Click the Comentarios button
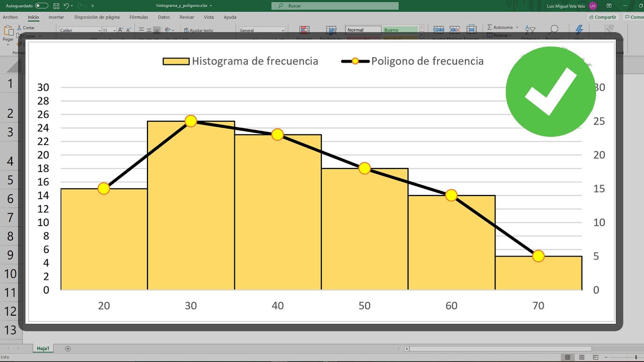 click(633, 17)
